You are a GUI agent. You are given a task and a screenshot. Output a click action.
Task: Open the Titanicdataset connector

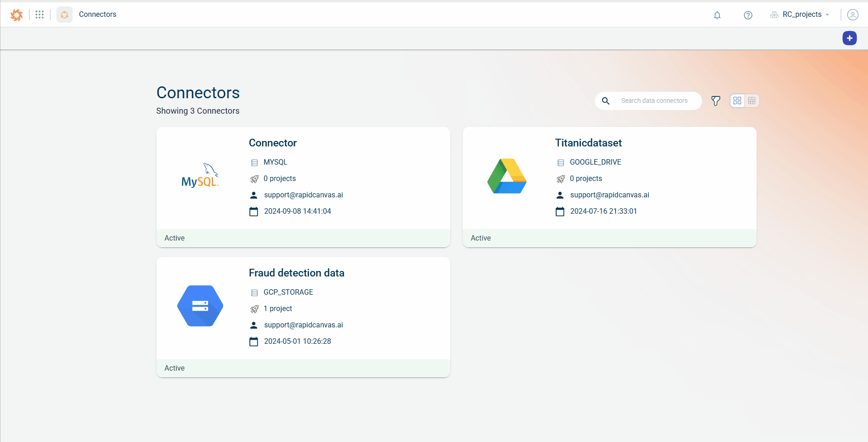click(588, 143)
